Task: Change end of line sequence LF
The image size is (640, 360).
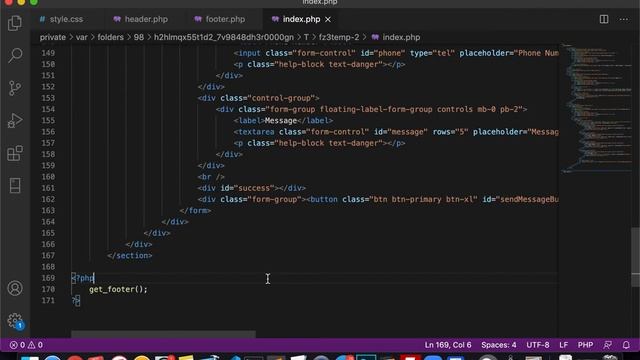Action: click(564, 345)
